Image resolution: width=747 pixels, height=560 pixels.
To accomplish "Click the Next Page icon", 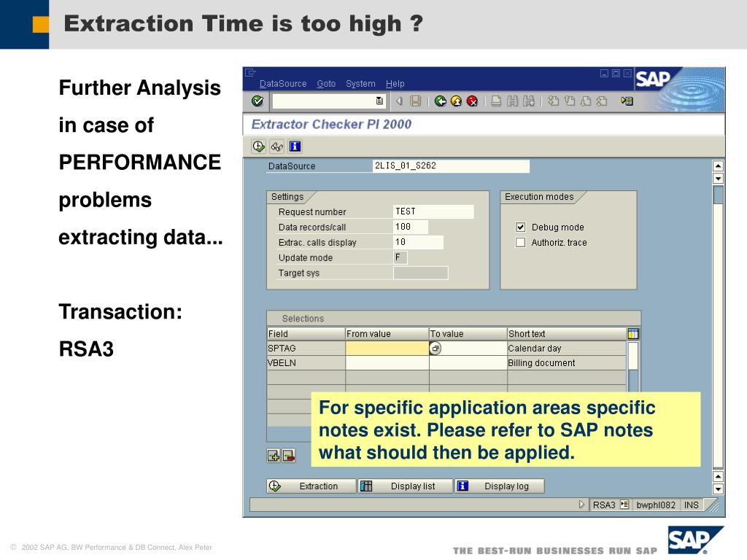I will pos(586,101).
